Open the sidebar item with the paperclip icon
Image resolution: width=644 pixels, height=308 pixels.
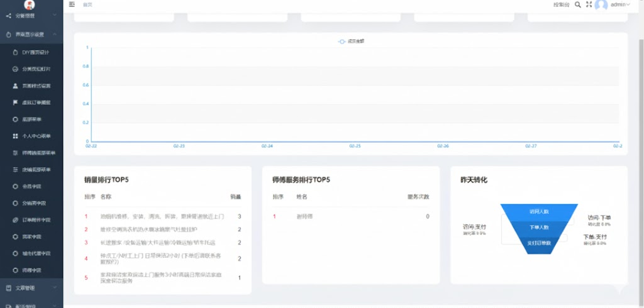click(x=31, y=220)
